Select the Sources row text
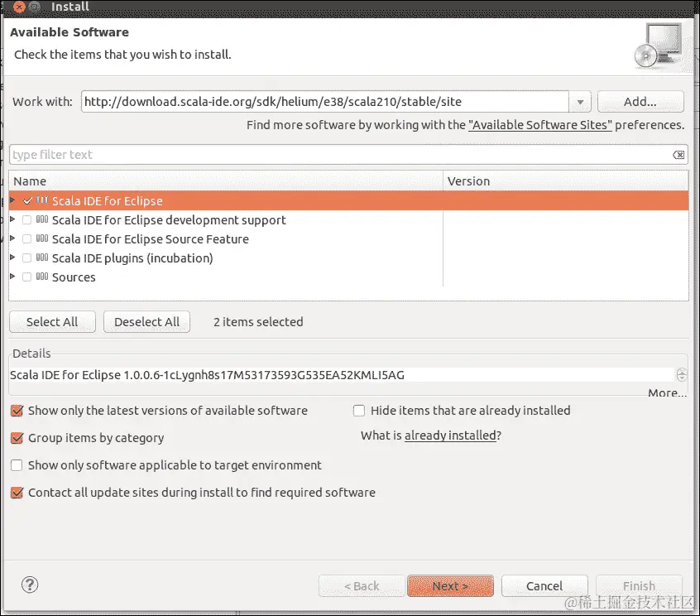700x616 pixels. pyautogui.click(x=74, y=277)
